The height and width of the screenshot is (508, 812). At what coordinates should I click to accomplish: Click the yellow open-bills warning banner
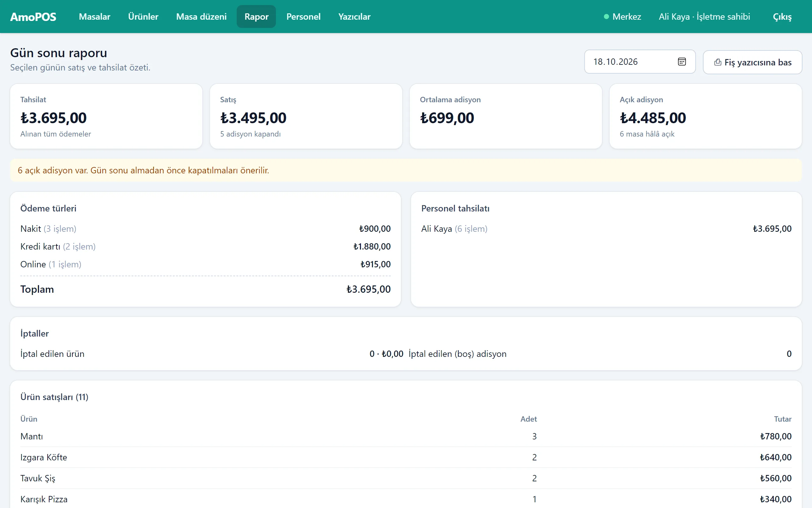pos(406,170)
